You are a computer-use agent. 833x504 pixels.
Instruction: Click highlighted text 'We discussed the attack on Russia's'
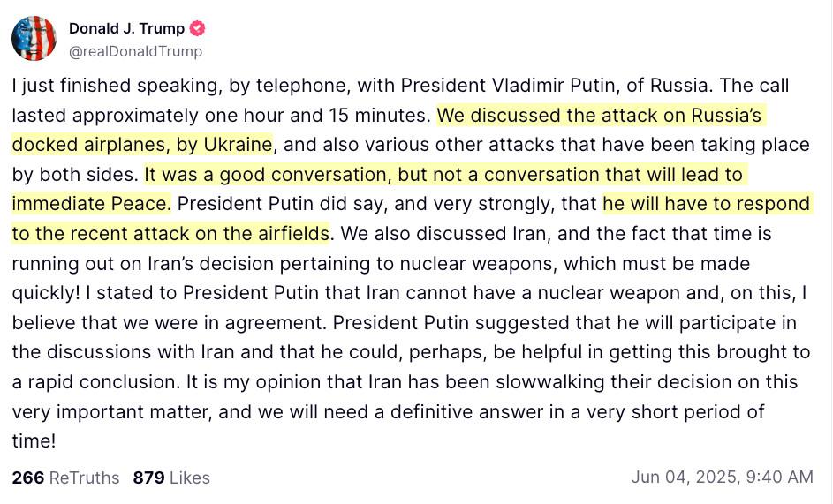(x=599, y=116)
